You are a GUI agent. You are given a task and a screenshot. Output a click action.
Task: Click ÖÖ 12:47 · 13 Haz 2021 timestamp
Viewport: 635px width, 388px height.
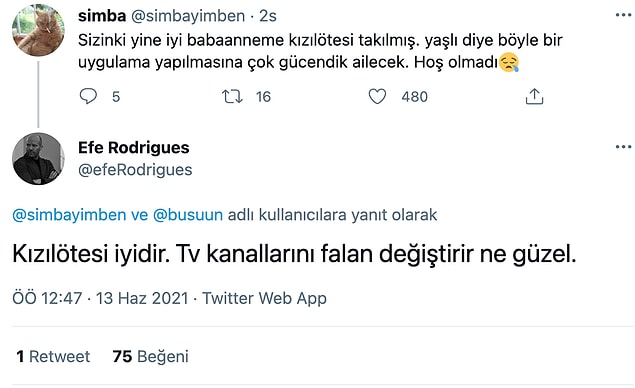(100, 298)
